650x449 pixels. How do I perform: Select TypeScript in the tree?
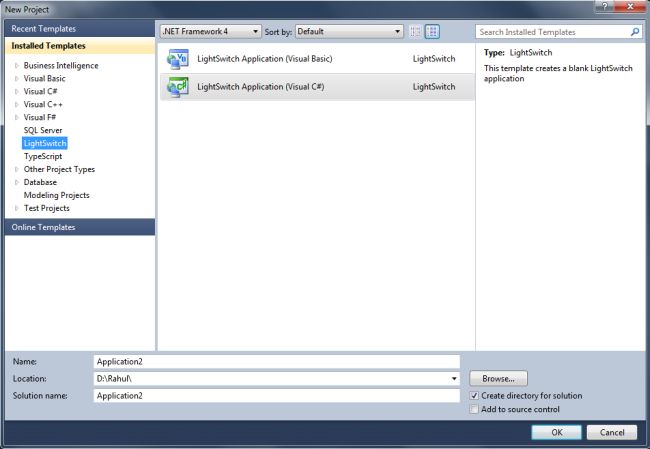coord(43,156)
